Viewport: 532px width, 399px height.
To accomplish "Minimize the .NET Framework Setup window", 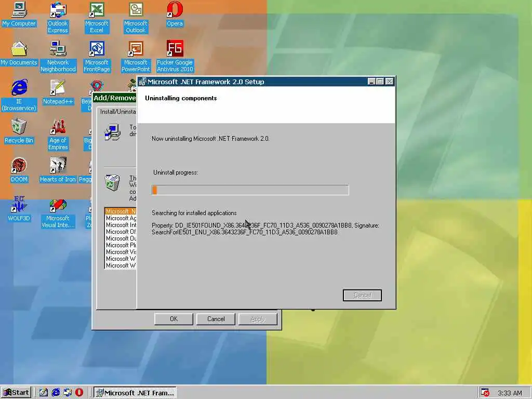I will tap(371, 82).
